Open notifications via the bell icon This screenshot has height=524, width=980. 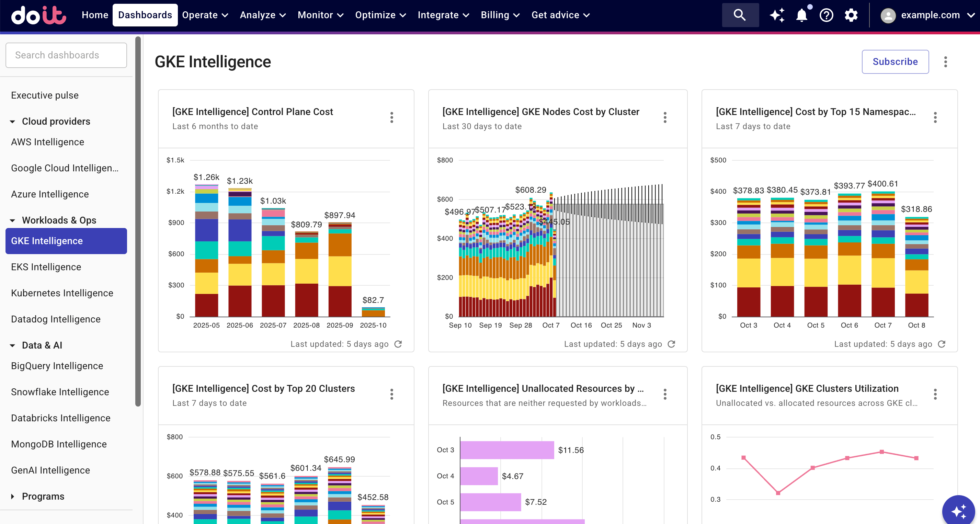tap(801, 15)
